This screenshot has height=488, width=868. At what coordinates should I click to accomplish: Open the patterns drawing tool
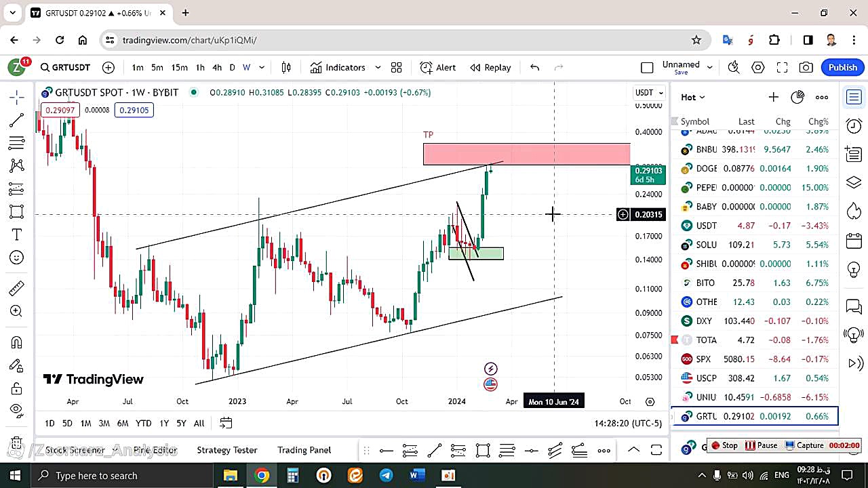(x=17, y=166)
